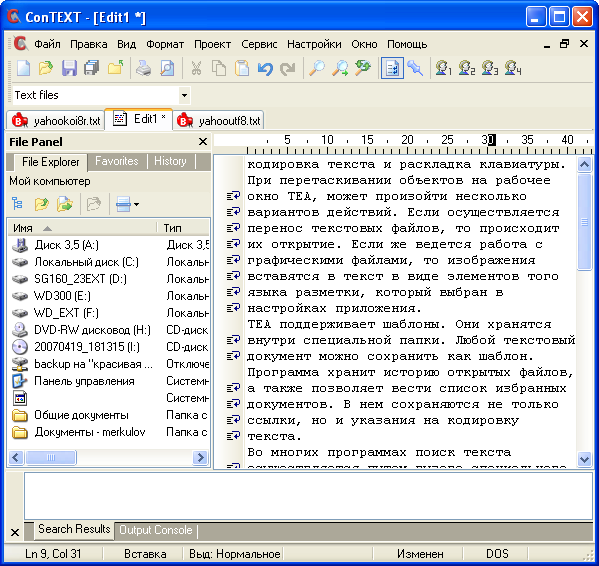The width and height of the screenshot is (599, 566).
Task: Click editor scrollbar down arrow
Action: (584, 458)
